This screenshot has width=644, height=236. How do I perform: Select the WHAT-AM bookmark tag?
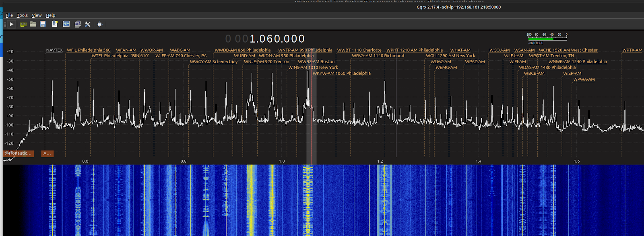[460, 50]
